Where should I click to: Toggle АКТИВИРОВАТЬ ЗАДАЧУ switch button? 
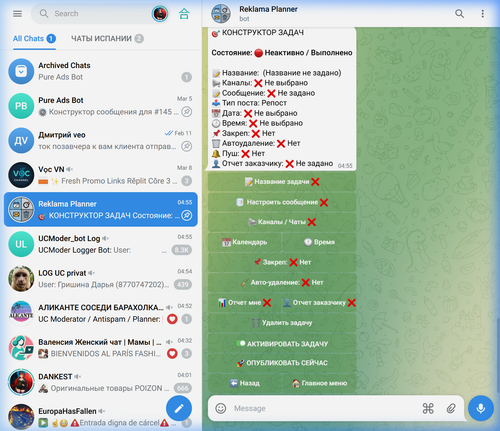pos(282,344)
